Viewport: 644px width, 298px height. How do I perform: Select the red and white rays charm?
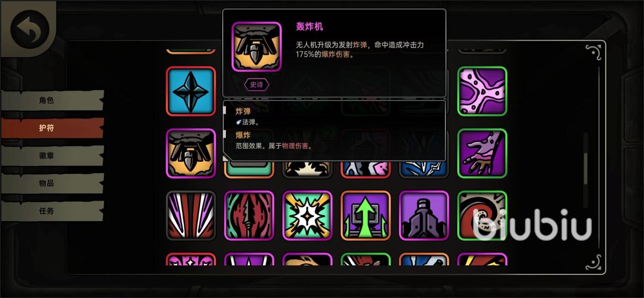(191, 216)
